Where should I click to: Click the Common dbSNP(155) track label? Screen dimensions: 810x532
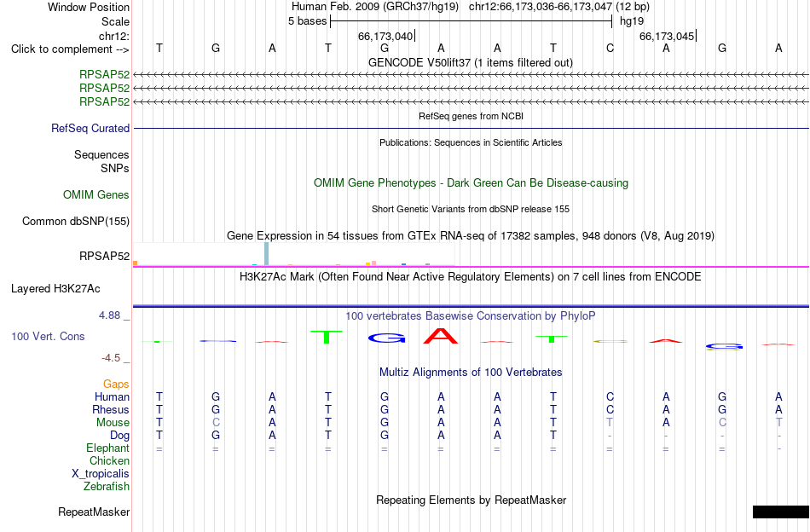tap(75, 221)
